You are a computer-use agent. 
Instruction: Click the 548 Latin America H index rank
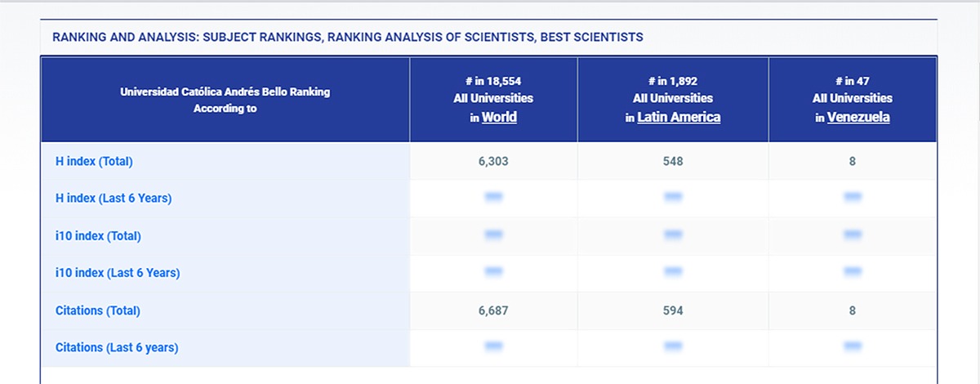pyautogui.click(x=673, y=162)
